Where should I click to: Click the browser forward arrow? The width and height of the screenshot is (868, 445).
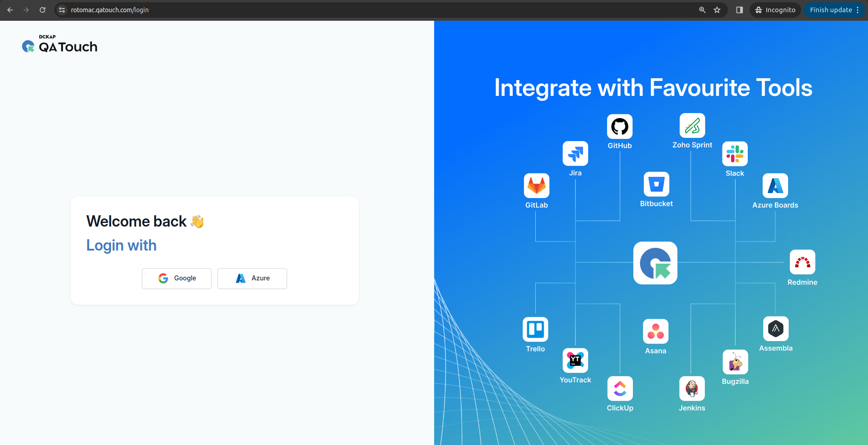click(x=26, y=10)
